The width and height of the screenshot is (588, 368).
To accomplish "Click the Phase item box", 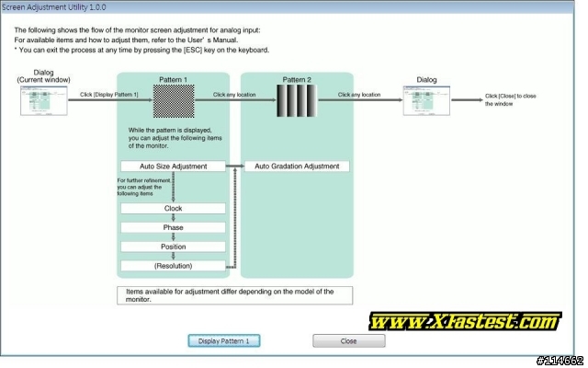I will coord(174,227).
